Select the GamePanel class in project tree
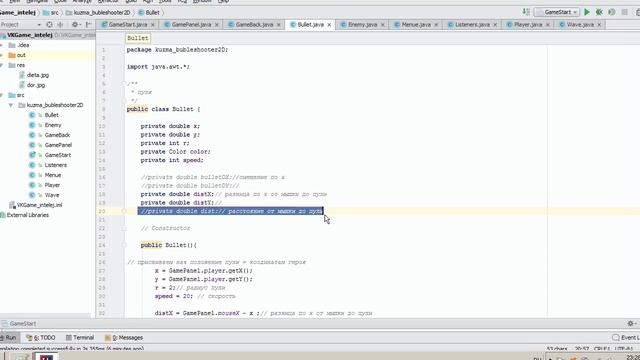The height and width of the screenshot is (360, 640). click(x=51, y=145)
